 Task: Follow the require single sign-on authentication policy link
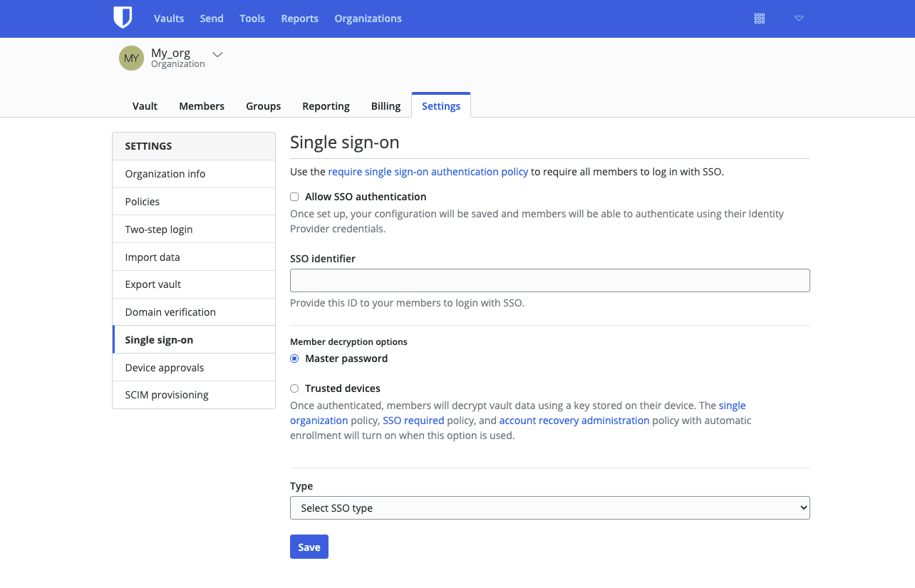coord(428,172)
